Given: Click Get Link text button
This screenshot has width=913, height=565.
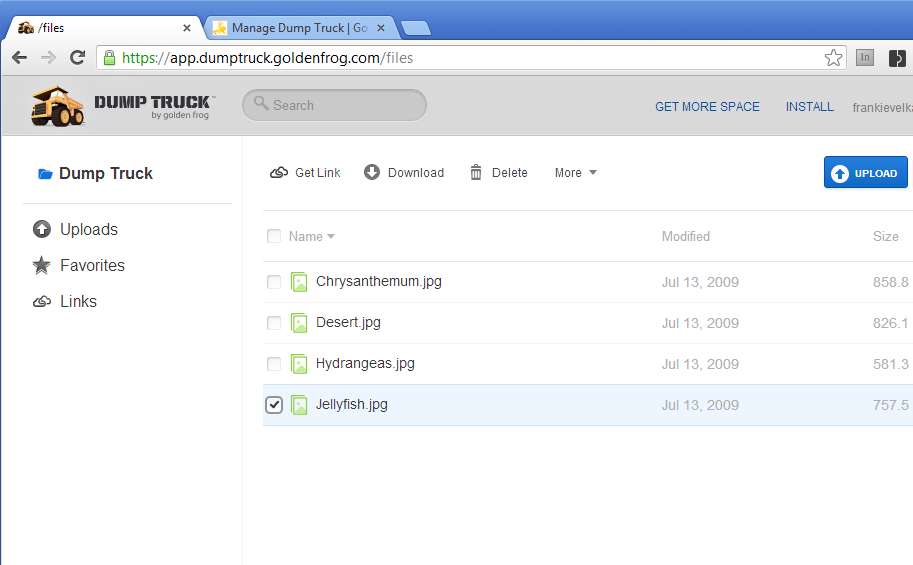Looking at the screenshot, I should 317,172.
